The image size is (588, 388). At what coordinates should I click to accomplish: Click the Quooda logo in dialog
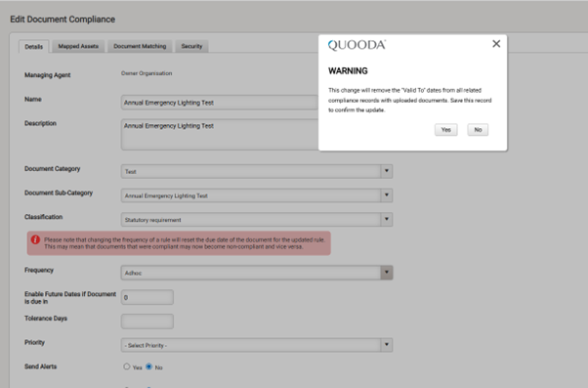point(357,45)
